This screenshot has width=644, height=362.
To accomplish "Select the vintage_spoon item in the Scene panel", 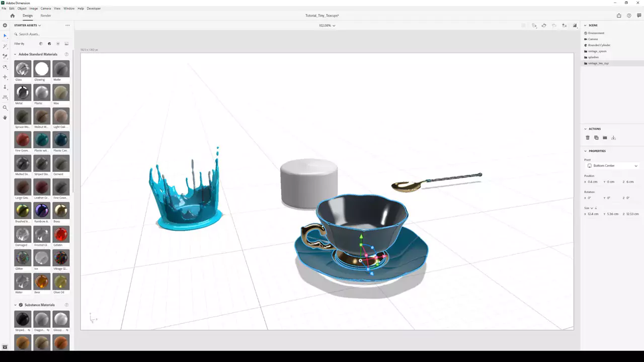I will click(597, 51).
